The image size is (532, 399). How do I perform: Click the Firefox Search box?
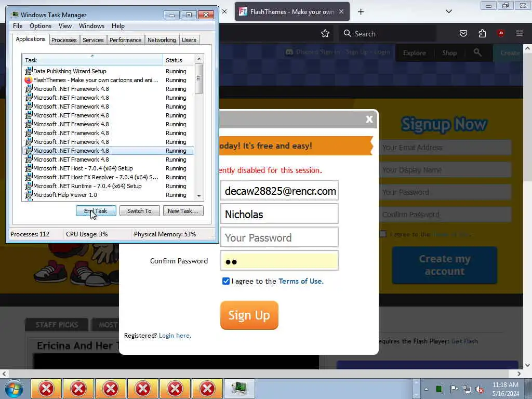[387, 34]
